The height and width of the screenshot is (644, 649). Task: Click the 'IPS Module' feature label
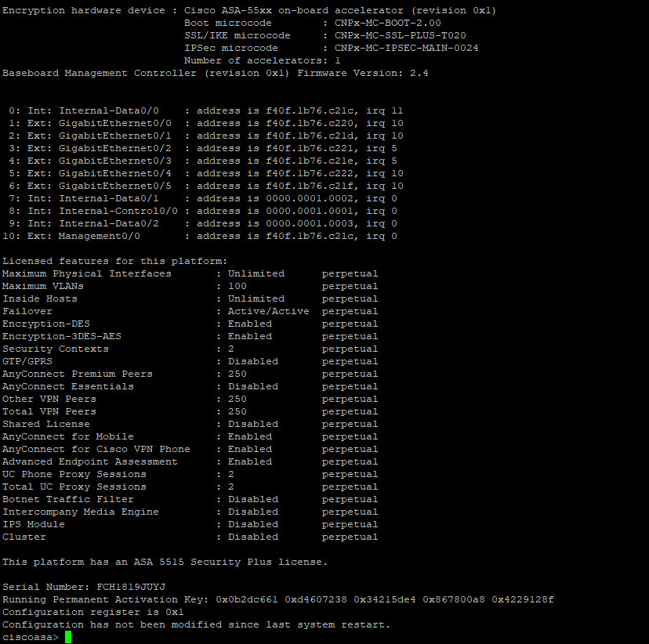[34, 524]
